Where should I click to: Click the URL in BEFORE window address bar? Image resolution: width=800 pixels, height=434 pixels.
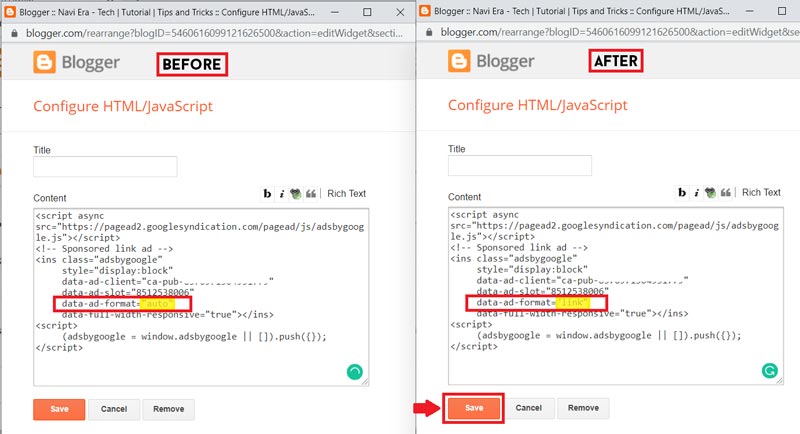(214, 33)
